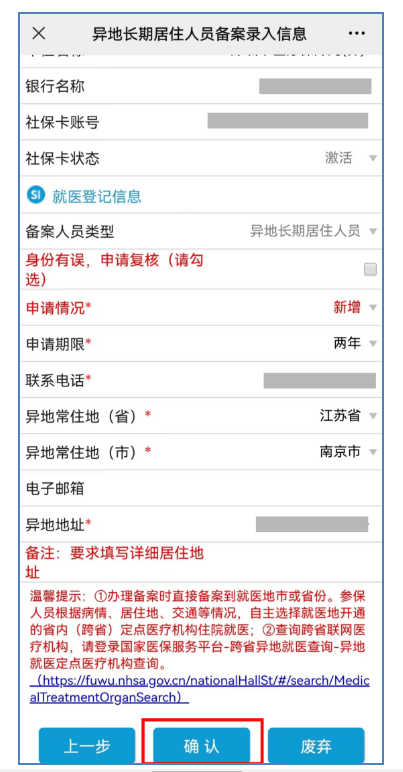Click the 就医登记信息 section heading
403x772 pixels.
click(x=97, y=196)
